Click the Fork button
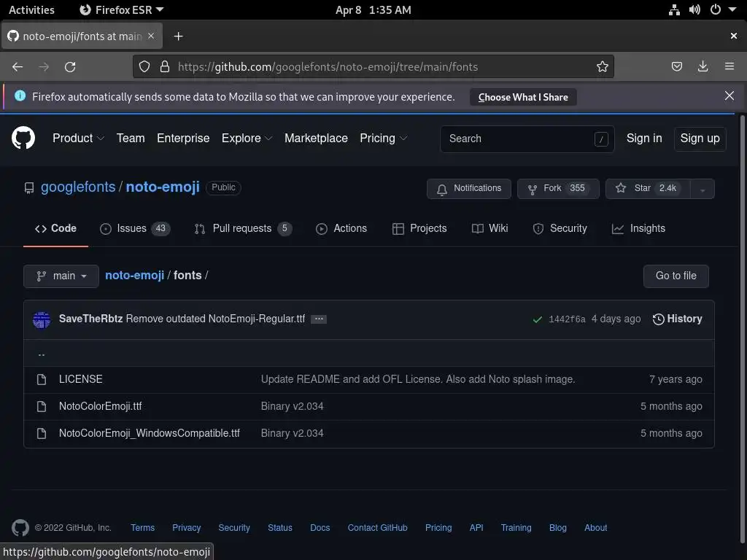The width and height of the screenshot is (747, 560). click(x=558, y=189)
